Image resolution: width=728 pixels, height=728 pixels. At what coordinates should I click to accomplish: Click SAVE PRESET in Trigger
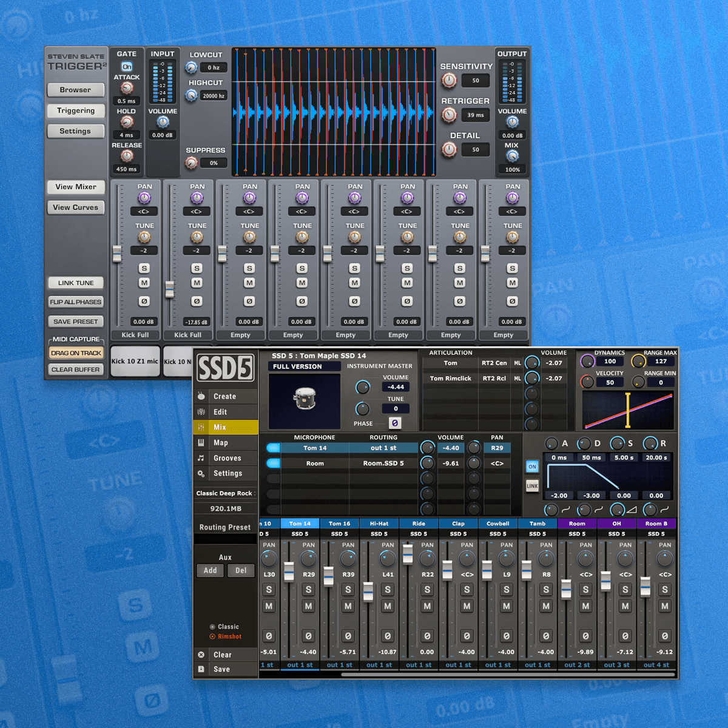point(76,322)
